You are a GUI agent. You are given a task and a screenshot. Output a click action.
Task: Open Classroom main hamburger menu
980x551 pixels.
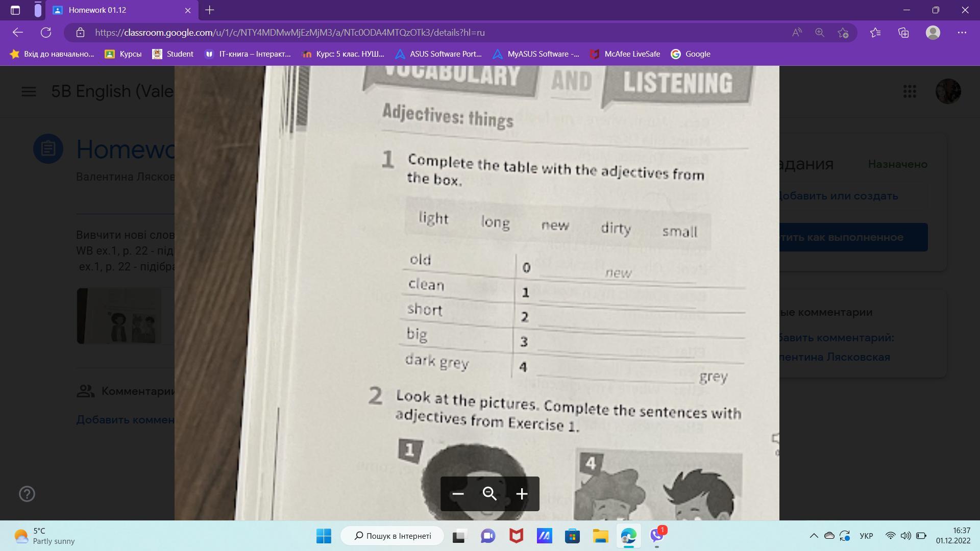point(29,91)
